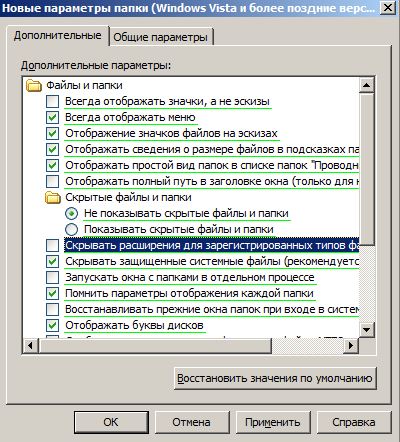Toggle 'Отображение значков файлов на эскизах' checkbox

click(x=52, y=133)
